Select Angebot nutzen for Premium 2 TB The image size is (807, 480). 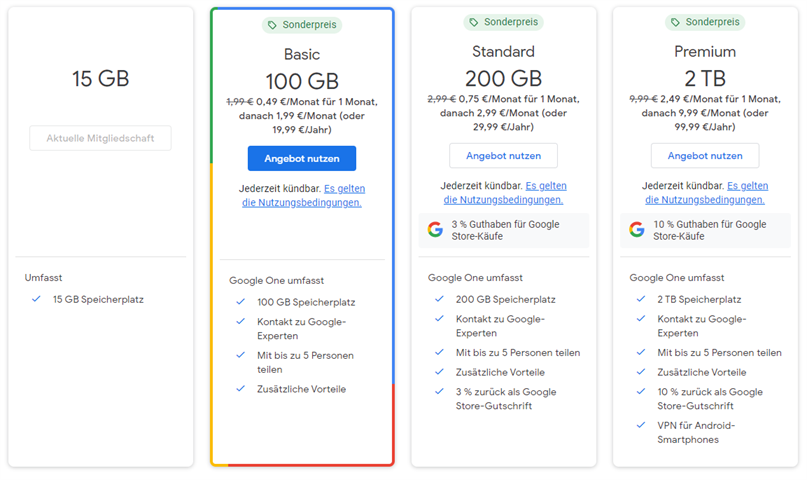(x=705, y=156)
